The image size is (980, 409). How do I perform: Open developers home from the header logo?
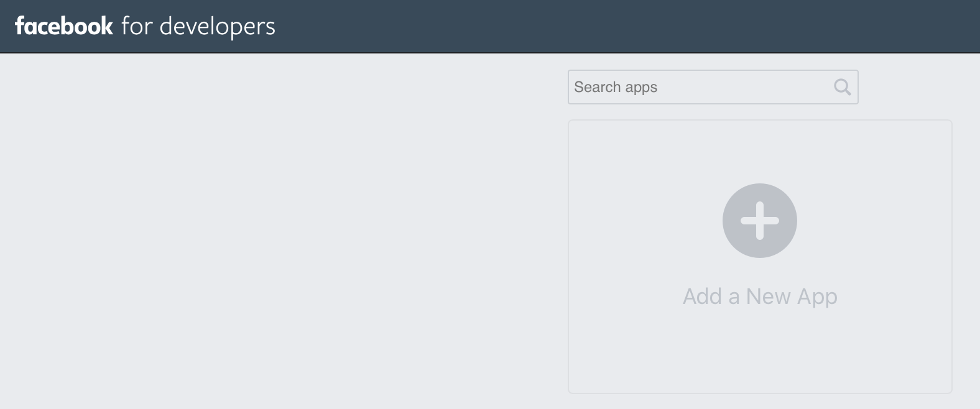144,26
